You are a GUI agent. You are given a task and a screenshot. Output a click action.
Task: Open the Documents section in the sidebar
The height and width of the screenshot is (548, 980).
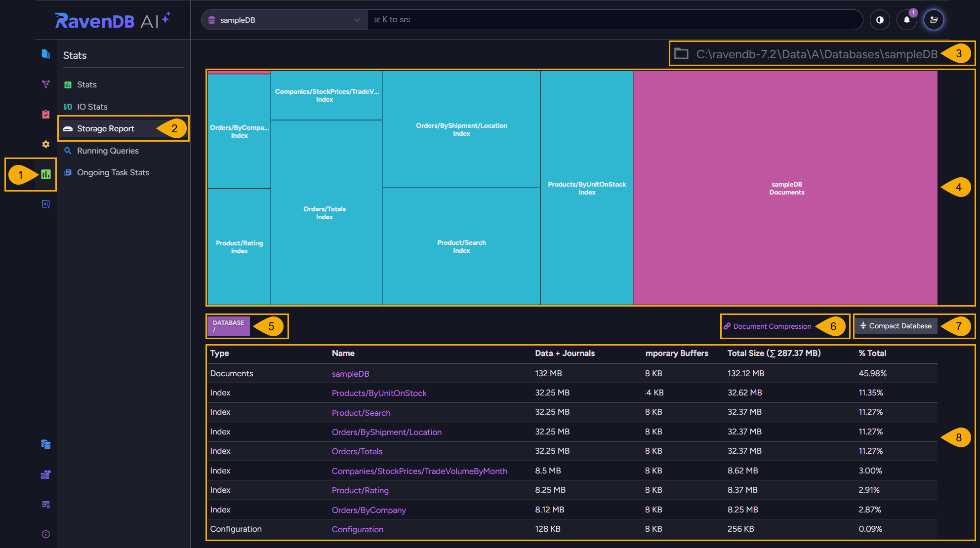(x=45, y=54)
